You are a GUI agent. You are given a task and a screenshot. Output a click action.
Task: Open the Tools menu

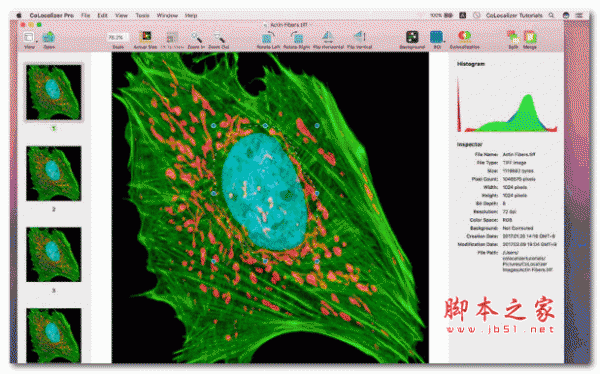click(x=142, y=15)
